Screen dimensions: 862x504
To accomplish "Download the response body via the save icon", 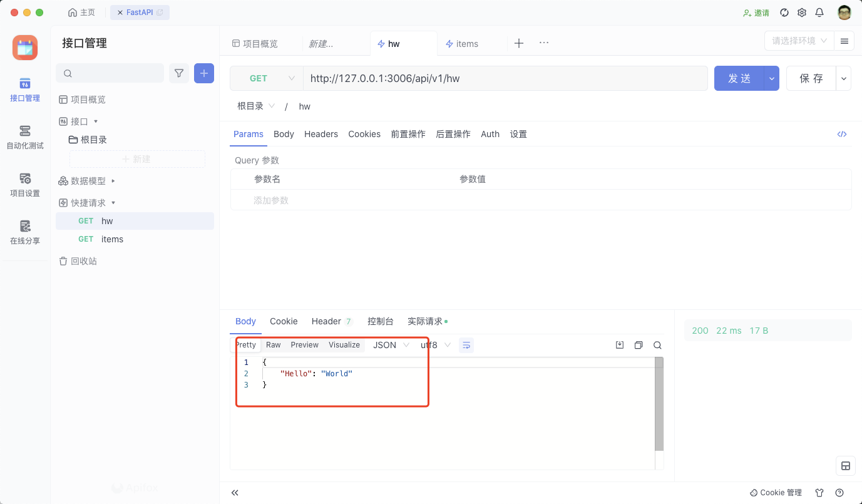I will (x=619, y=344).
